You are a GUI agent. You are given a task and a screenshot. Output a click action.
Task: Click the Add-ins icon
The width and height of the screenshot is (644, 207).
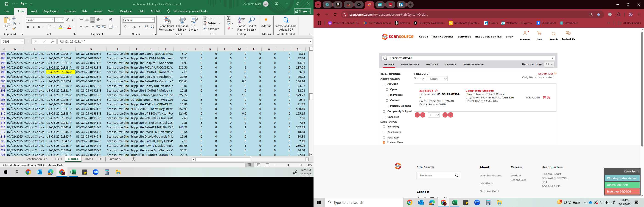click(266, 22)
